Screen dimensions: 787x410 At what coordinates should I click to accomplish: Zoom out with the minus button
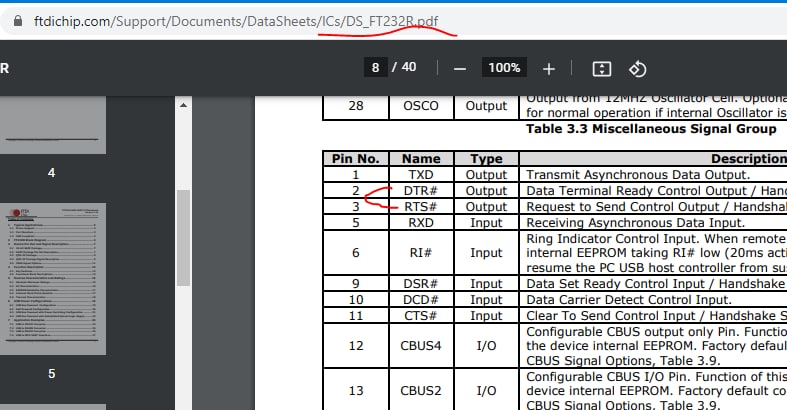460,68
